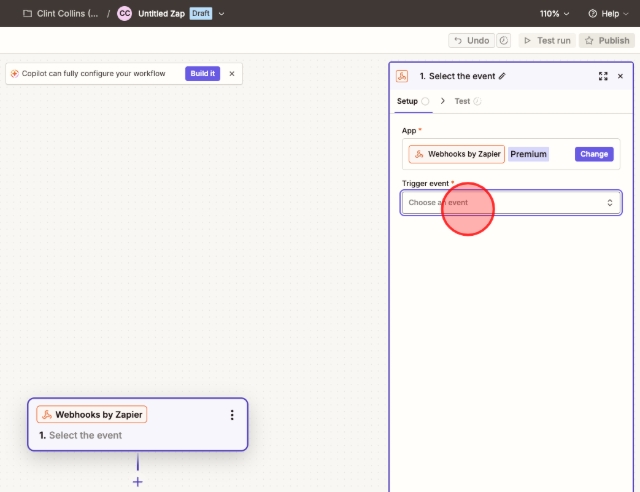
Task: Expand the step panel to fullscreen
Action: [x=603, y=76]
